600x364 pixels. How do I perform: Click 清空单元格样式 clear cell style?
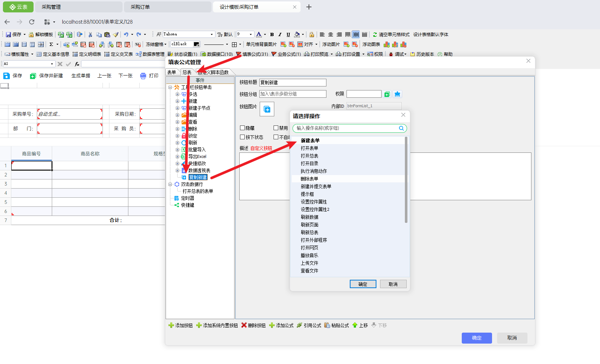pos(391,35)
